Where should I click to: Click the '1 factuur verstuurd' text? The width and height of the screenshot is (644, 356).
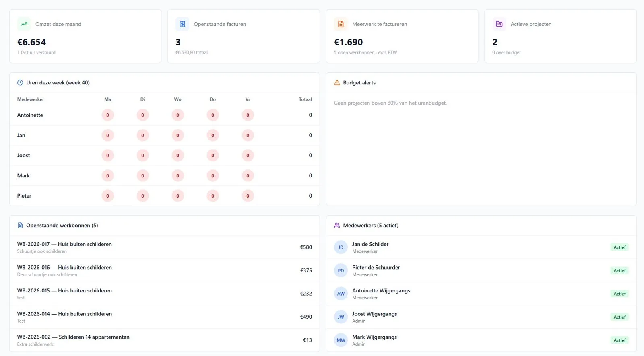tap(36, 53)
